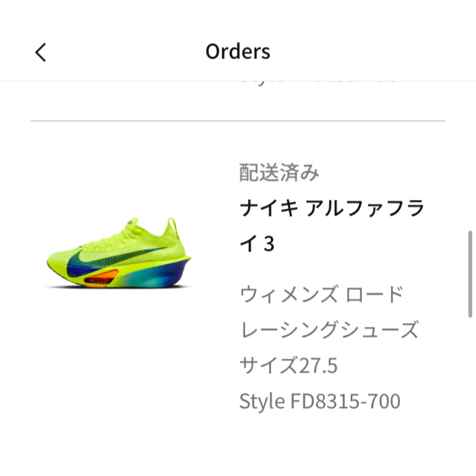Tap the back navigation control to return

[x=41, y=52]
